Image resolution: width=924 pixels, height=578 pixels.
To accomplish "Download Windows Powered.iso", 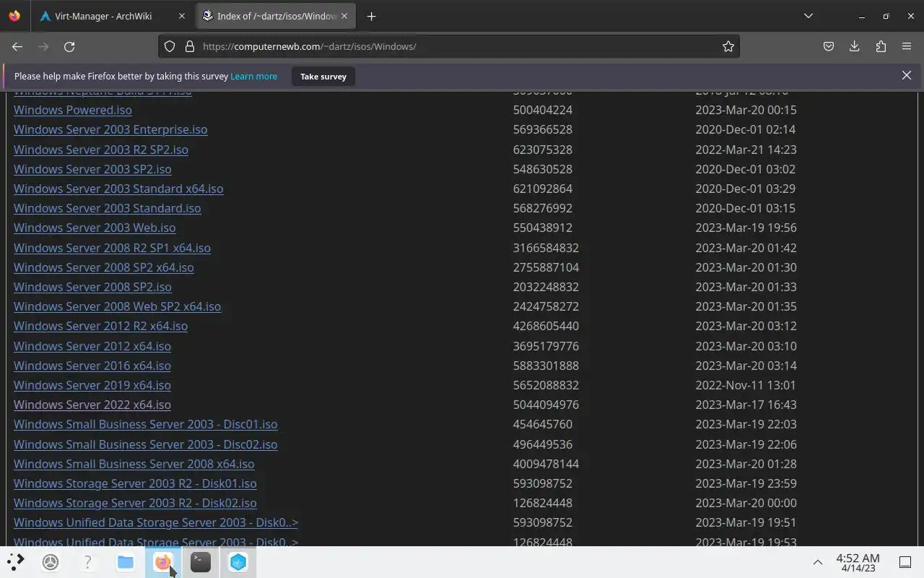I will click(x=73, y=110).
